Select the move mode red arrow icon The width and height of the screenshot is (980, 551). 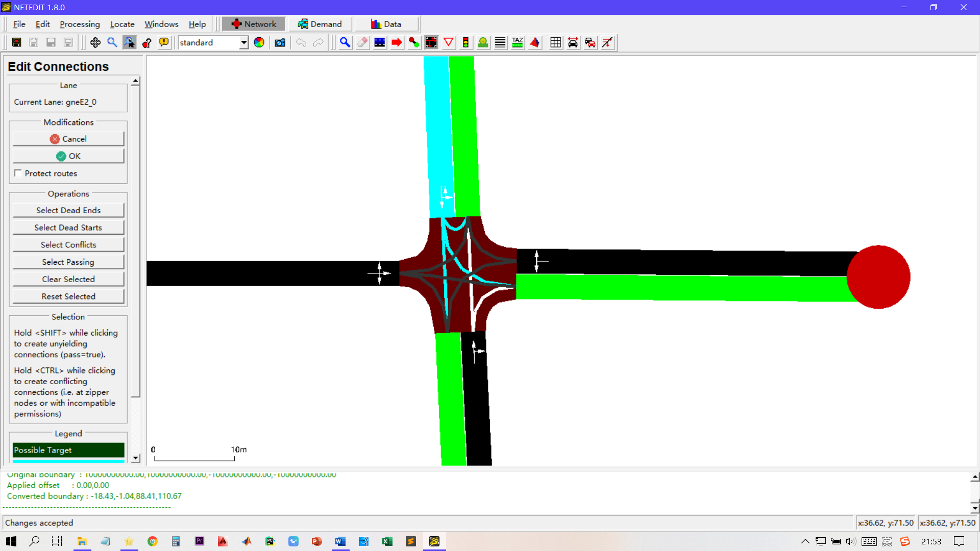pyautogui.click(x=397, y=43)
